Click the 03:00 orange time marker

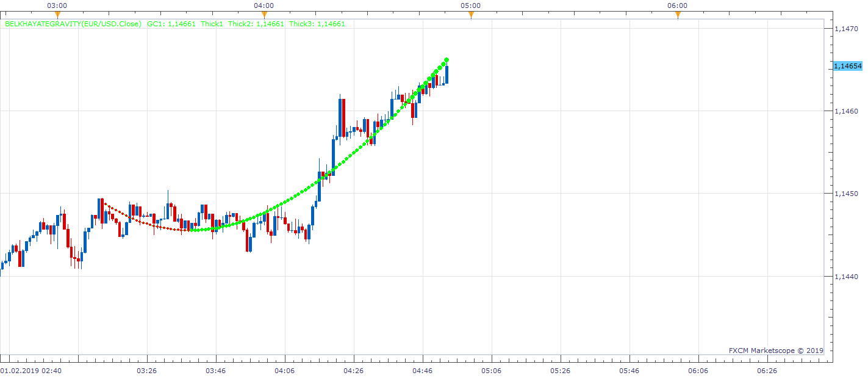[57, 15]
